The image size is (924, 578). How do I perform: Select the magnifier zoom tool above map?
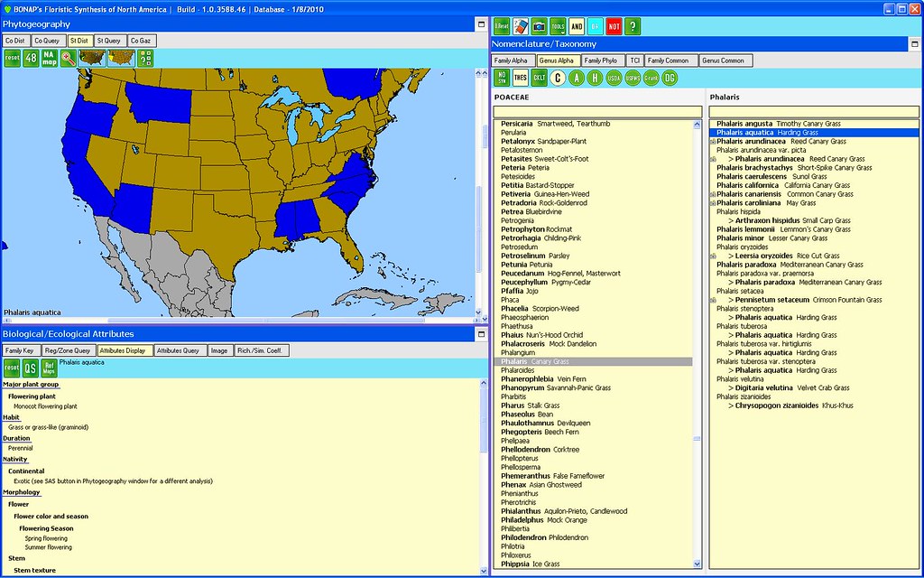pyautogui.click(x=69, y=58)
